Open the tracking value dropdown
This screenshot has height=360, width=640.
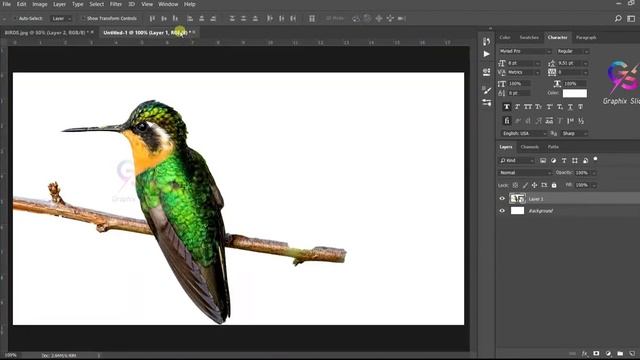point(585,72)
